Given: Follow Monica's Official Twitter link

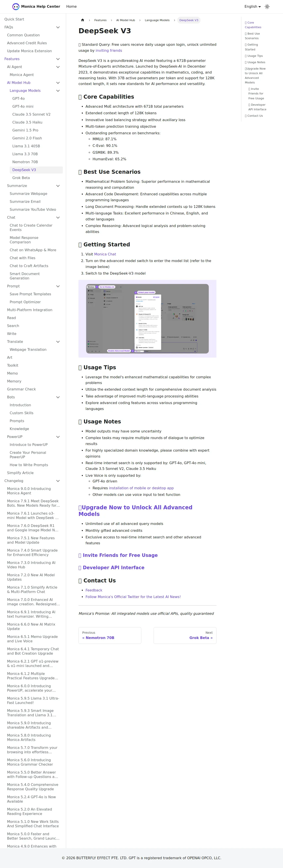Looking at the screenshot, I should pyautogui.click(x=133, y=597).
